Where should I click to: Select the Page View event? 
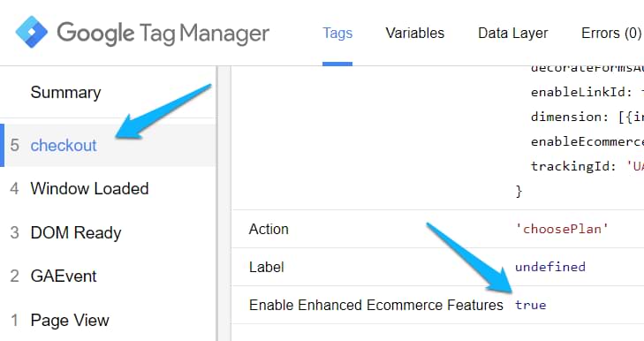[x=108, y=320]
